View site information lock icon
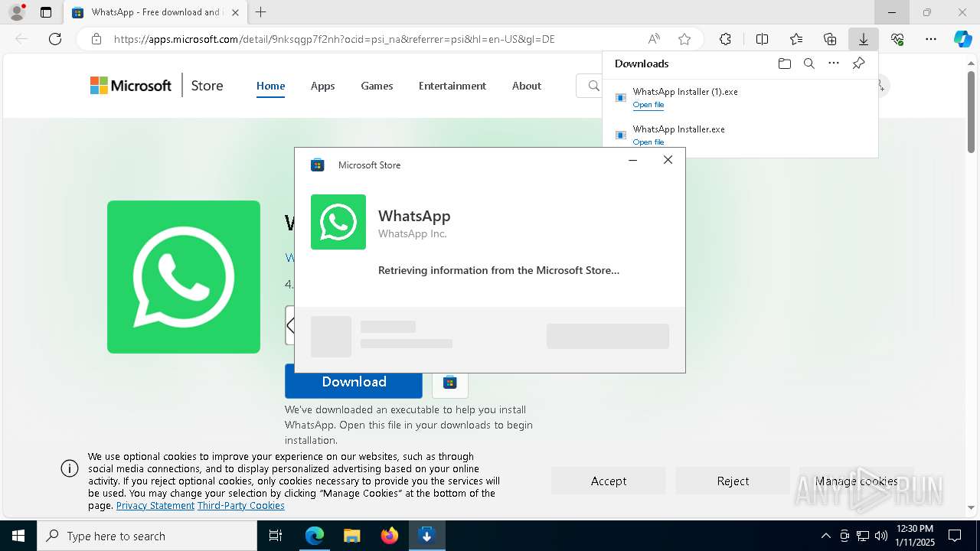 96,39
